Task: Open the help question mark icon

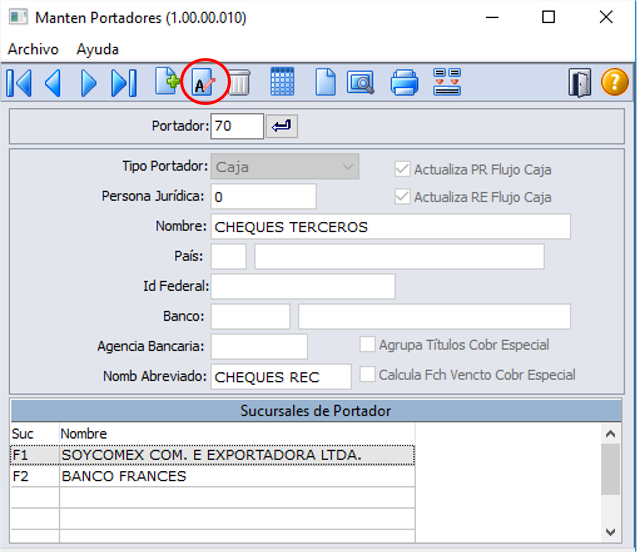Action: [615, 82]
